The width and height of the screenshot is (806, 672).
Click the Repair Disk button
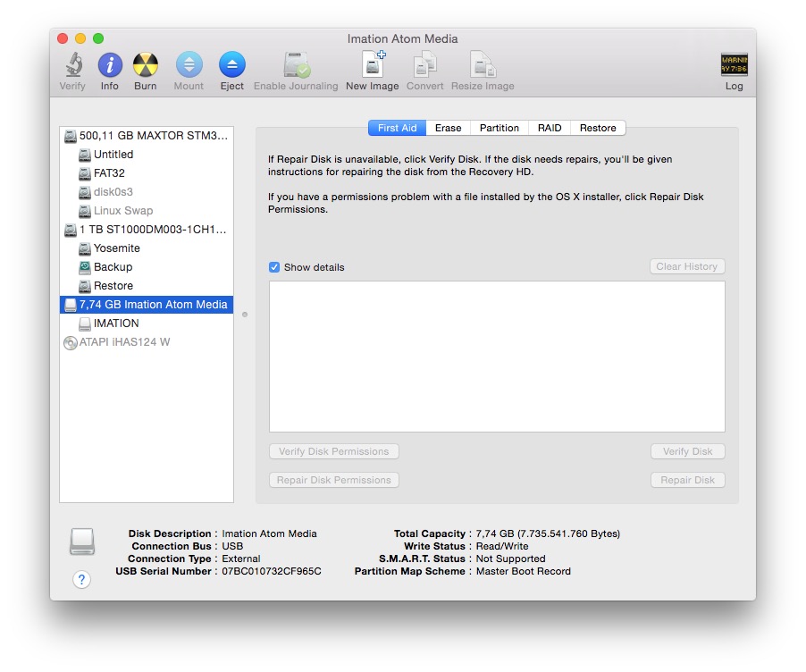point(687,480)
